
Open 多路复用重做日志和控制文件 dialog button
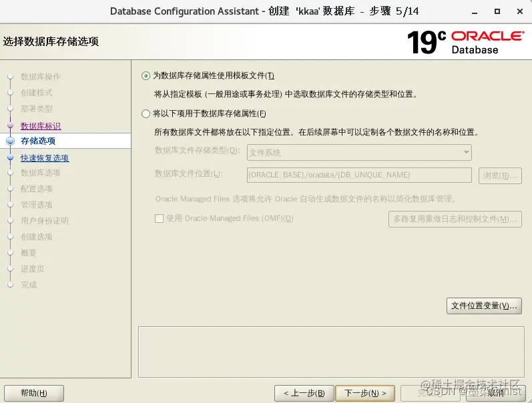455,219
